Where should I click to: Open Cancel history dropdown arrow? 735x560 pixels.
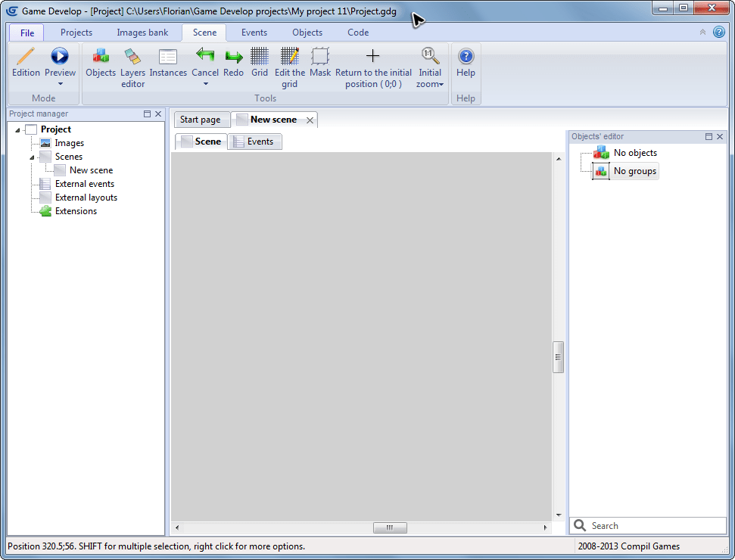tap(205, 84)
